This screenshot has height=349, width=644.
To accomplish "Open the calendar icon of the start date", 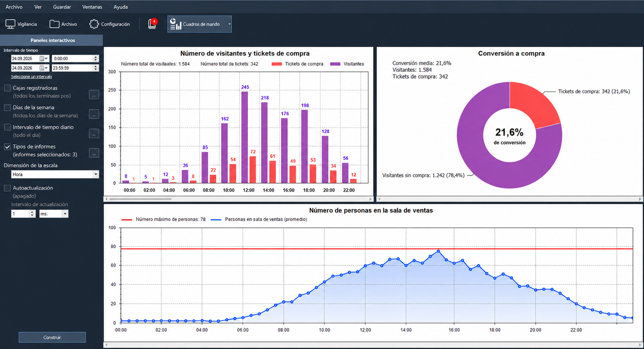I will [43, 58].
